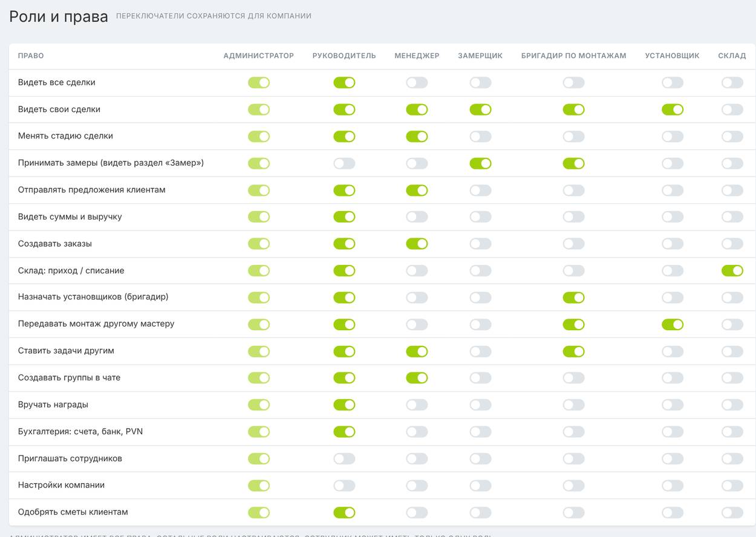Enable 'Создавать группы в чате' for Замерщик

click(480, 378)
